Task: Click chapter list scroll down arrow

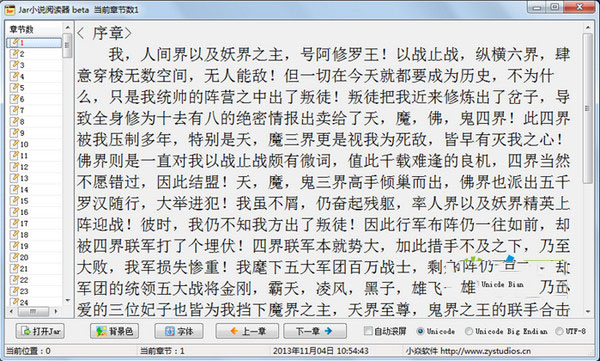Action: tap(67, 301)
